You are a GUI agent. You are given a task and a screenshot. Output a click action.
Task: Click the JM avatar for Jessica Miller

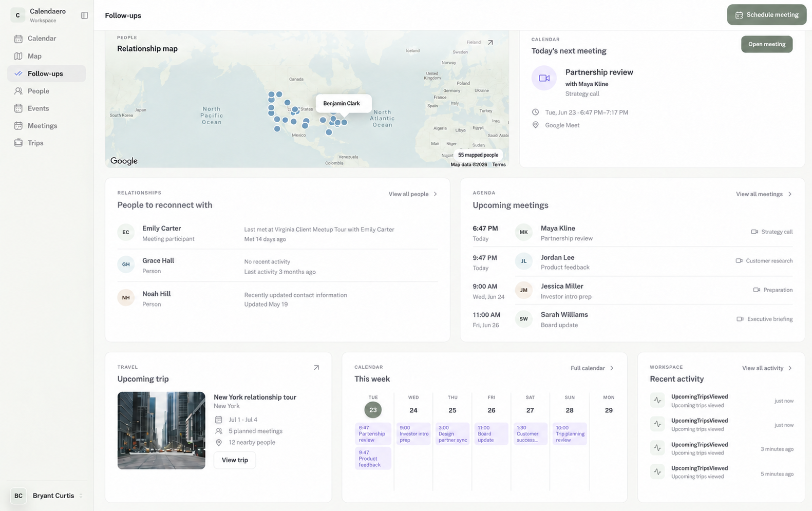pos(523,290)
